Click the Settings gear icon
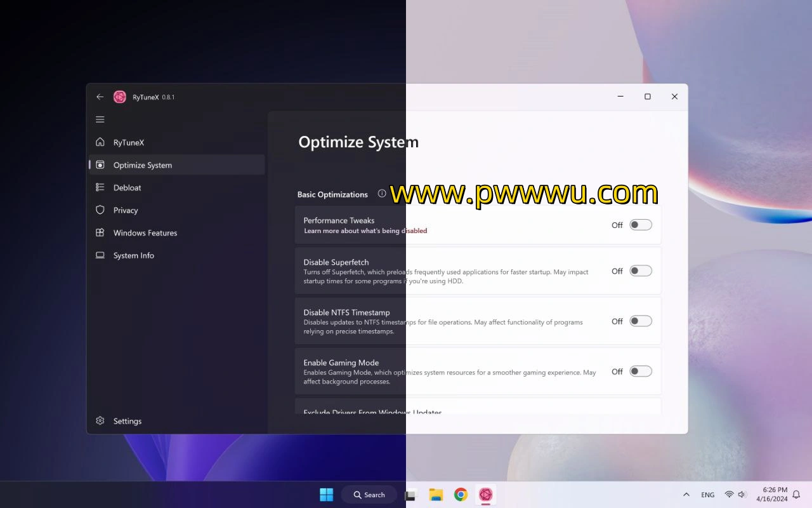 pyautogui.click(x=100, y=421)
